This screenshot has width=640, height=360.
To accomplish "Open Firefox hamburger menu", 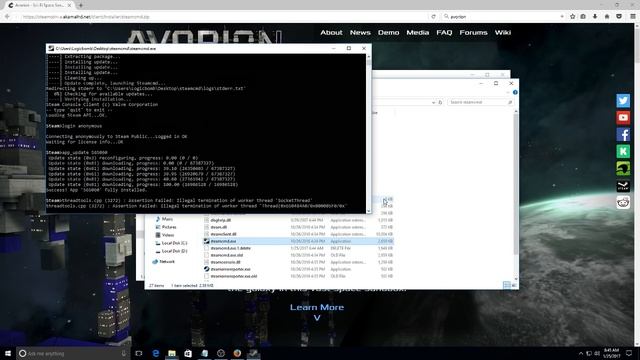I will coord(633,16).
